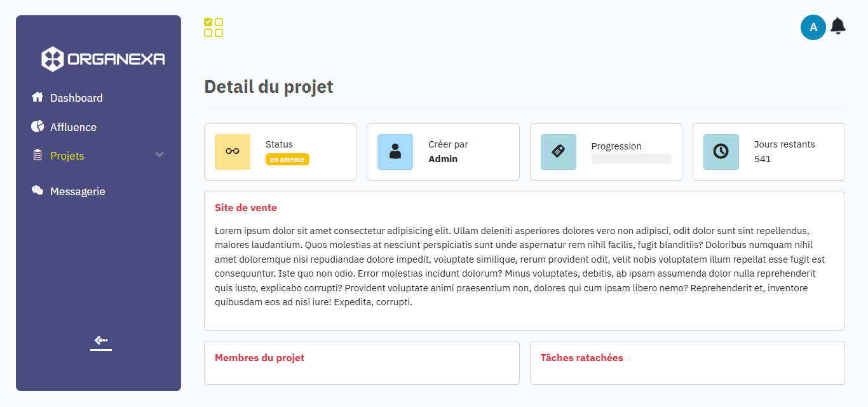This screenshot has height=407, width=868.
Task: Select Messagerie in the sidebar menu
Action: coord(76,190)
